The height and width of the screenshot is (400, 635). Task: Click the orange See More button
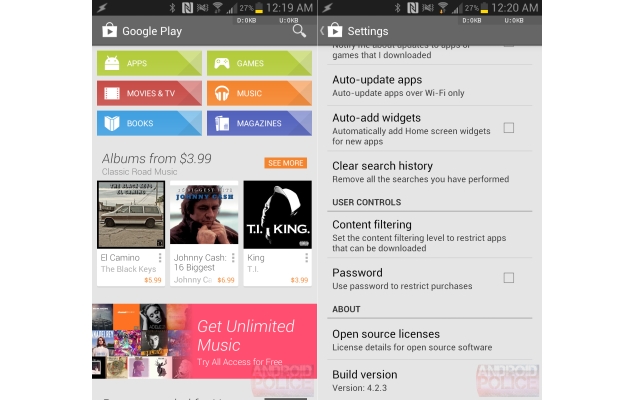tap(286, 163)
